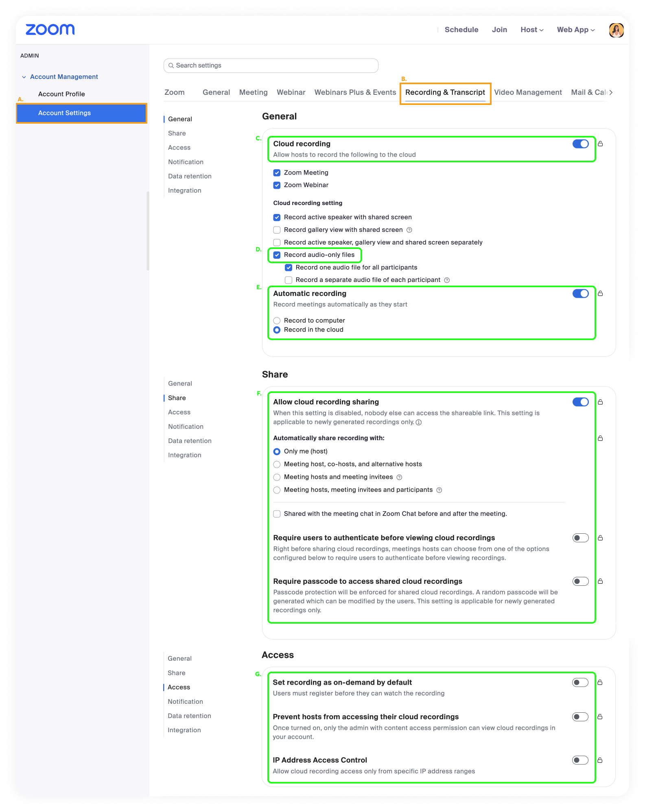
Task: Click the Schedule link
Action: (x=461, y=30)
